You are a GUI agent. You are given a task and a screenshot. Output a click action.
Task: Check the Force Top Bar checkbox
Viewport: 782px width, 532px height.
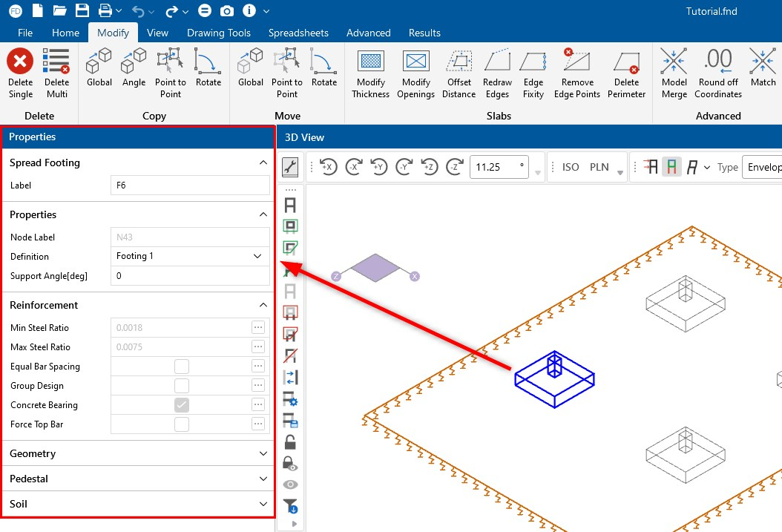pos(182,424)
